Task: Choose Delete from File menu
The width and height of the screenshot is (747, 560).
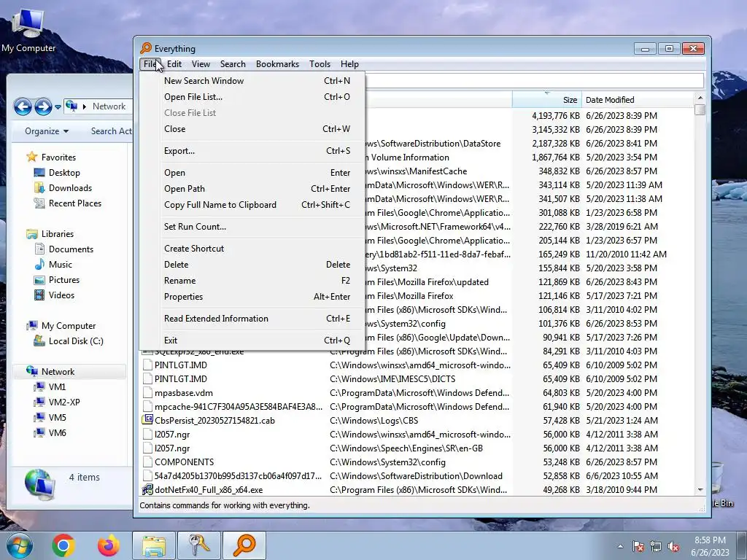Action: click(252, 264)
